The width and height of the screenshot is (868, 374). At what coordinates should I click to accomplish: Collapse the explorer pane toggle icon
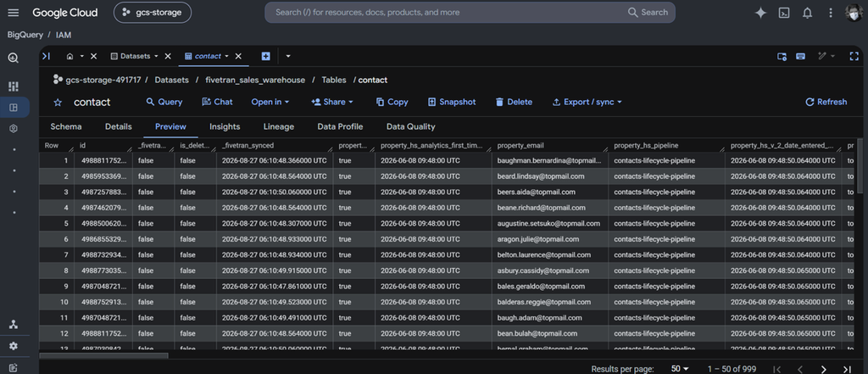[x=46, y=56]
